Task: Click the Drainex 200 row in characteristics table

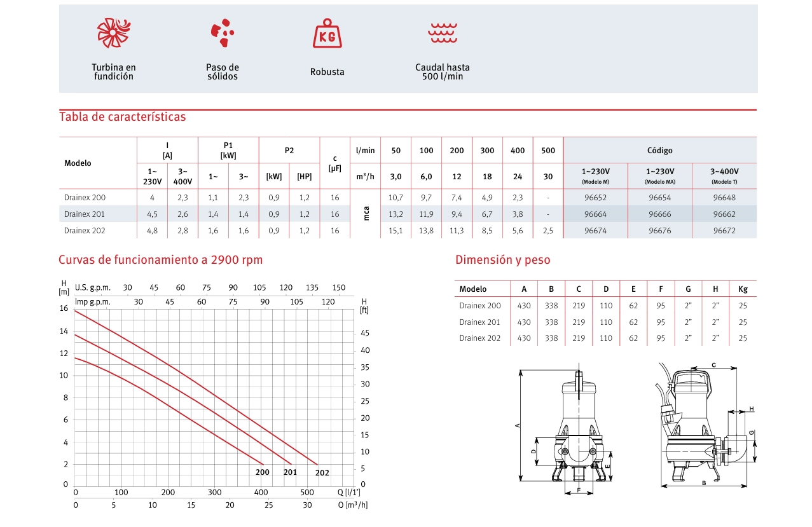Action: tap(408, 198)
